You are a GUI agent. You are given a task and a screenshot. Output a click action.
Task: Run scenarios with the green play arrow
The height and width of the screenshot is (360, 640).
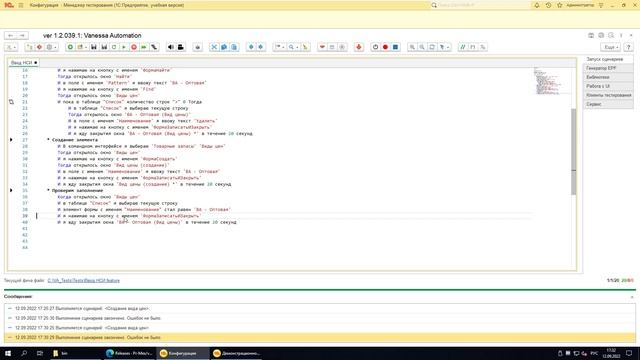(124, 47)
